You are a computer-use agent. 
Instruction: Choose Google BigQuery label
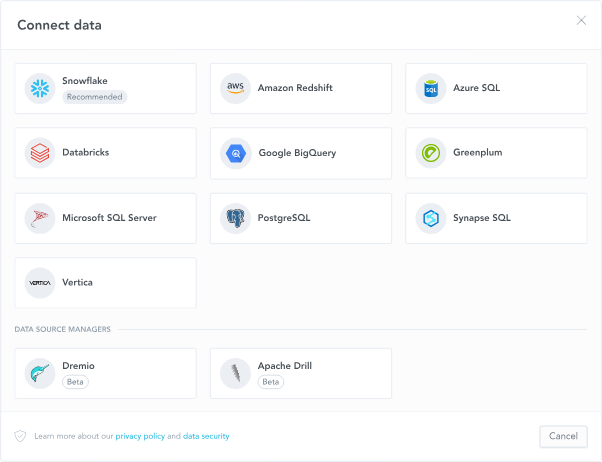point(297,153)
